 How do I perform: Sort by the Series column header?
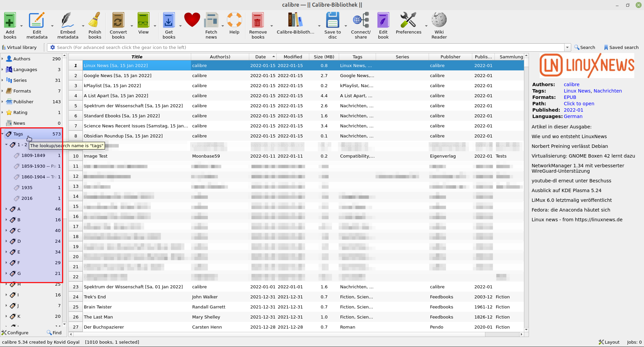click(x=402, y=57)
